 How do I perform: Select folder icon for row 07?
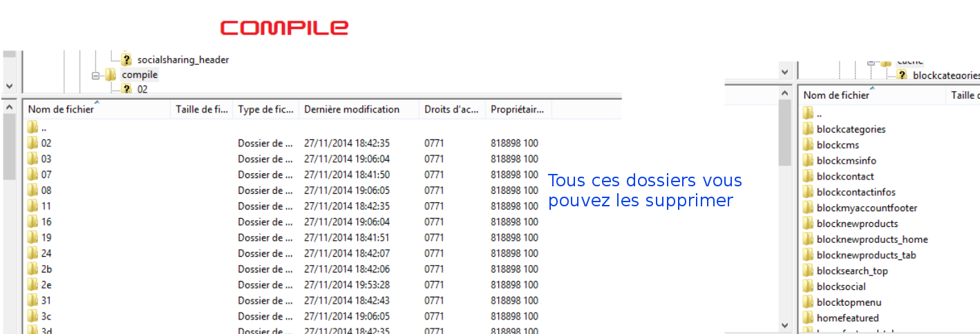coord(32,175)
